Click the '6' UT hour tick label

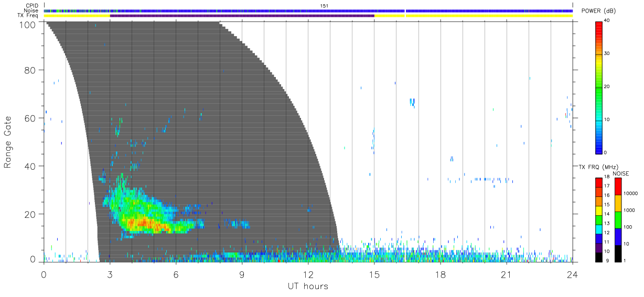(x=176, y=274)
